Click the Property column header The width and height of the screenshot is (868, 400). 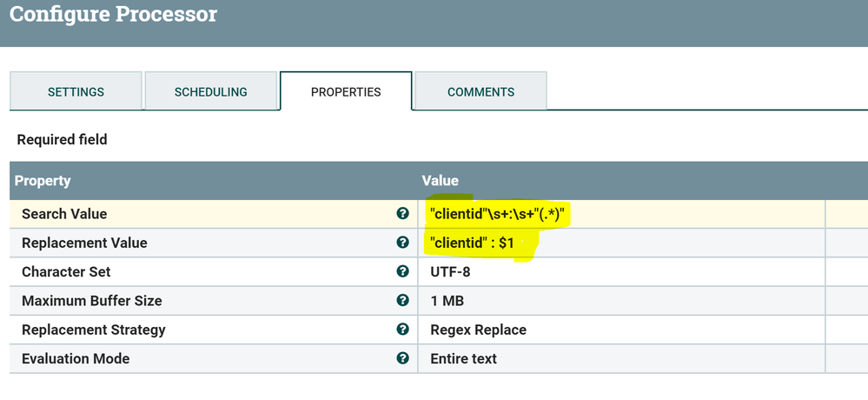click(x=43, y=181)
